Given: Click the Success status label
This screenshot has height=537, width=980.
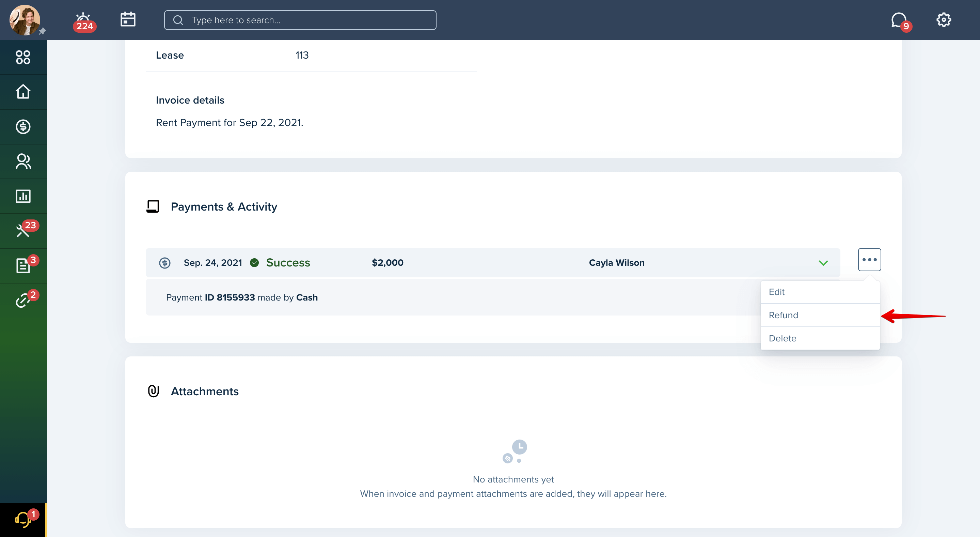Looking at the screenshot, I should (x=288, y=263).
